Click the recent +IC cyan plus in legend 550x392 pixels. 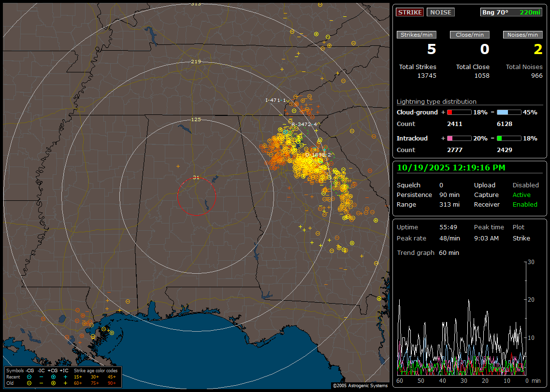click(65, 377)
